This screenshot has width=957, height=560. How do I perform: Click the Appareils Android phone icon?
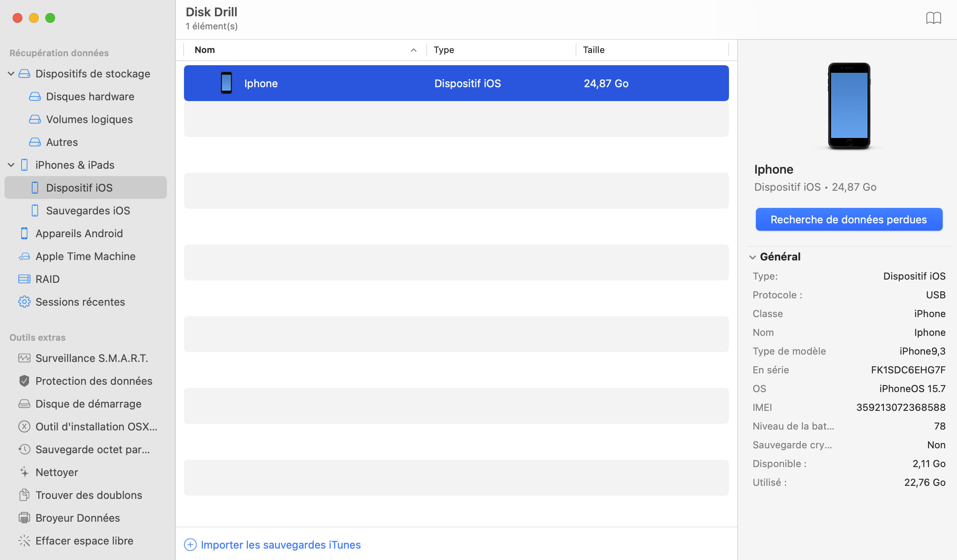click(24, 234)
